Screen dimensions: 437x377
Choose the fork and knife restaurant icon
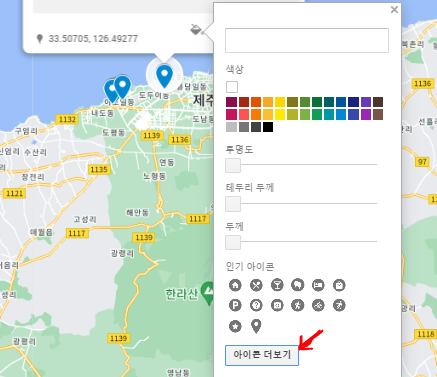[256, 285]
